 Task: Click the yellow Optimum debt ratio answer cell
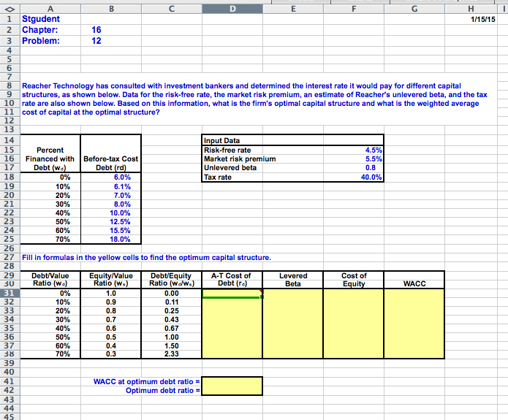point(232,391)
